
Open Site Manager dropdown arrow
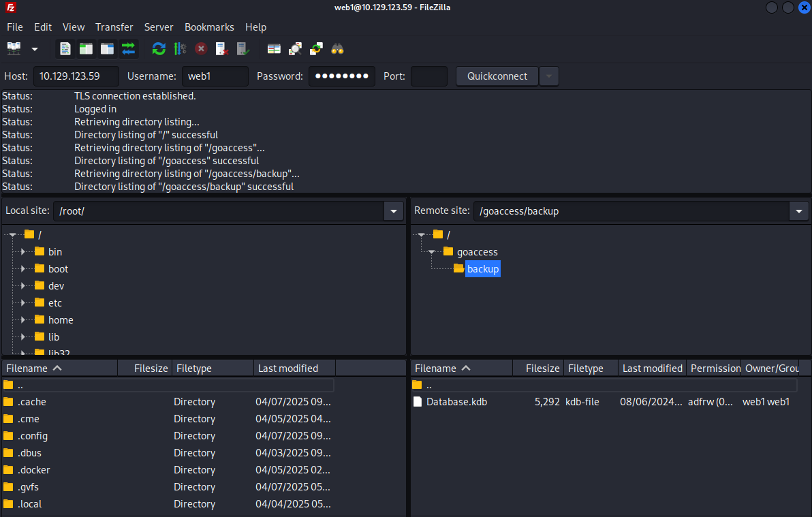point(35,49)
